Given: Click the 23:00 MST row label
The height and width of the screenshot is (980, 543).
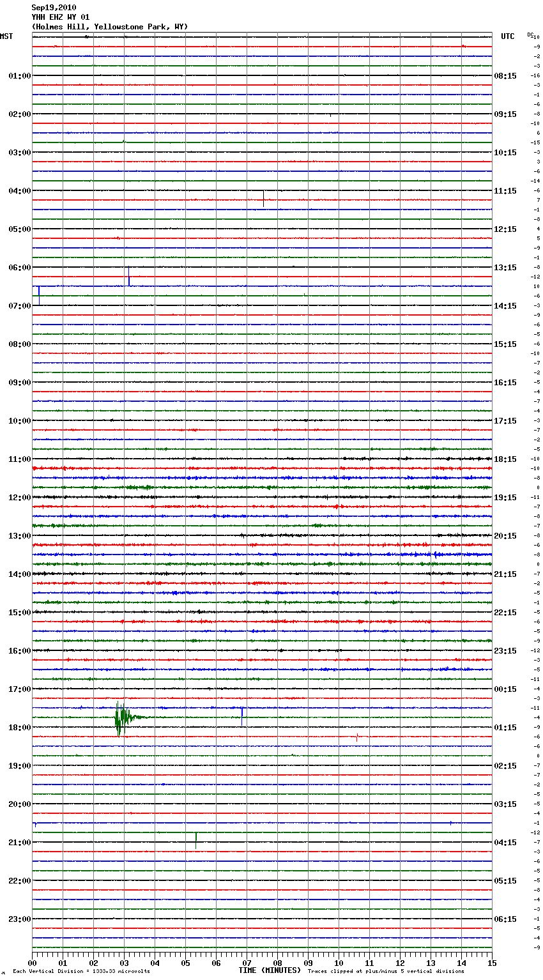Looking at the screenshot, I should 19,919.
